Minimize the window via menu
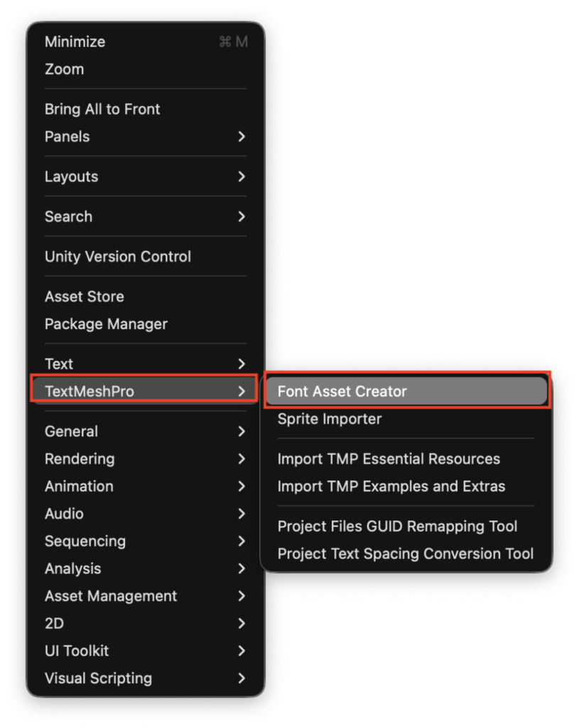579x728 pixels. (x=75, y=42)
